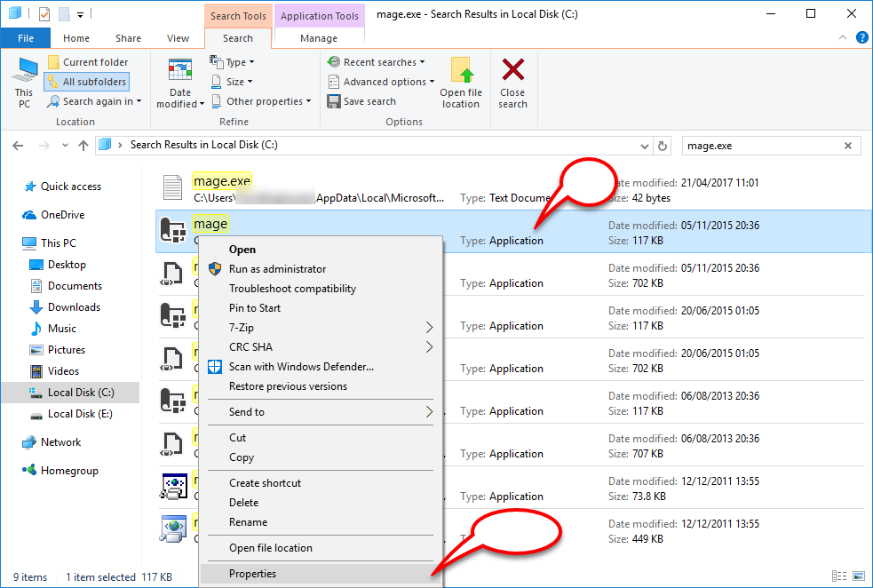Open Search again in dropdown
This screenshot has height=588, width=873.
[x=95, y=101]
